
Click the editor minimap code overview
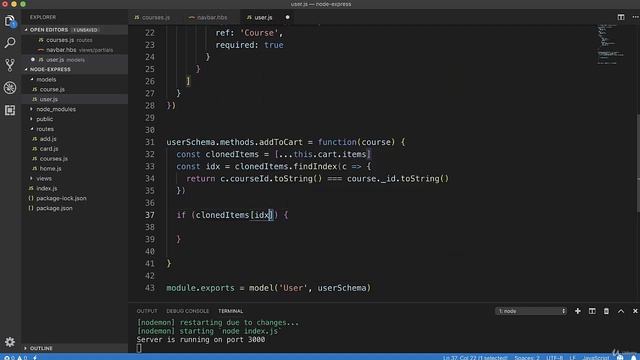click(x=610, y=45)
